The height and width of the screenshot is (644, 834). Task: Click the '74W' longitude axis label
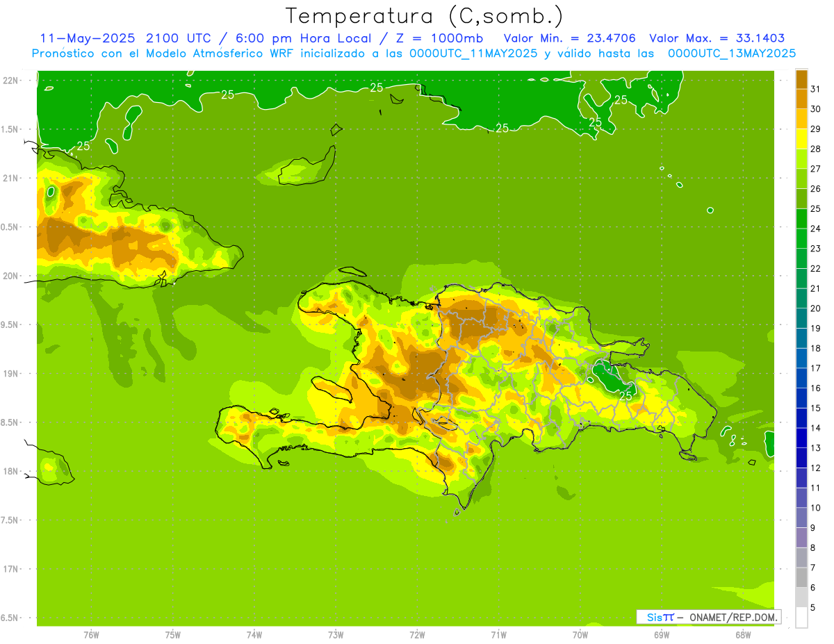pos(254,635)
